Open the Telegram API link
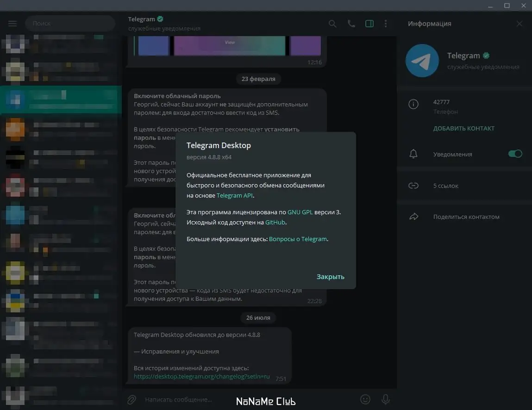The image size is (532, 410). click(234, 195)
